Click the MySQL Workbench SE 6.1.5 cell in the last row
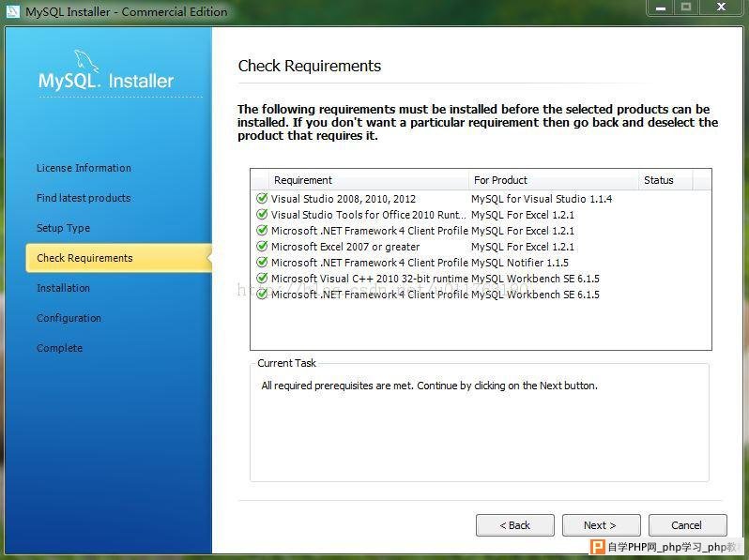 tap(535, 295)
